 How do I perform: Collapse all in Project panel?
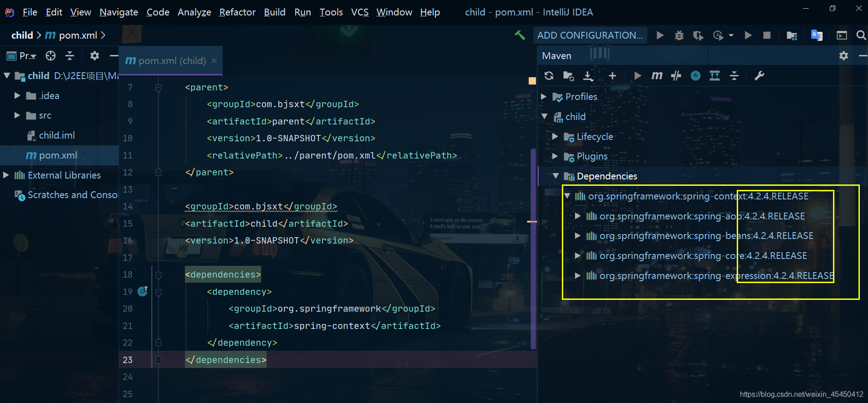tap(69, 56)
